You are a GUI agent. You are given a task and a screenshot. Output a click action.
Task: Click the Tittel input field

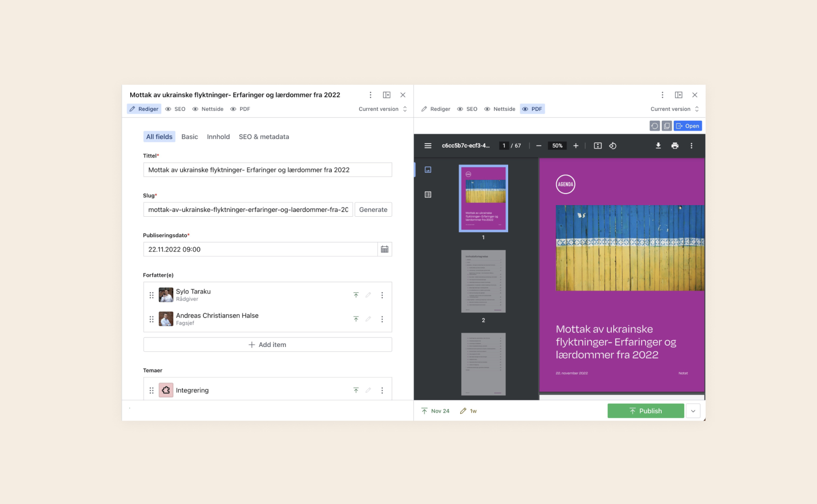click(x=268, y=170)
